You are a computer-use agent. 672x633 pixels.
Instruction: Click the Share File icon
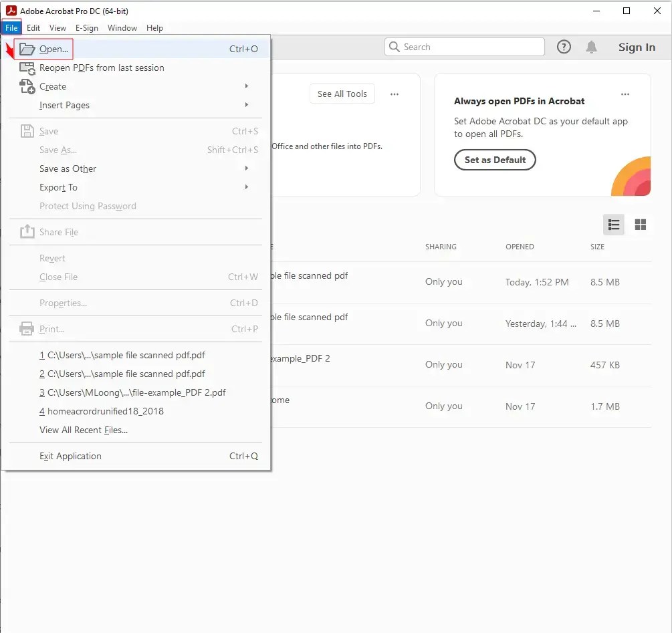click(x=27, y=231)
